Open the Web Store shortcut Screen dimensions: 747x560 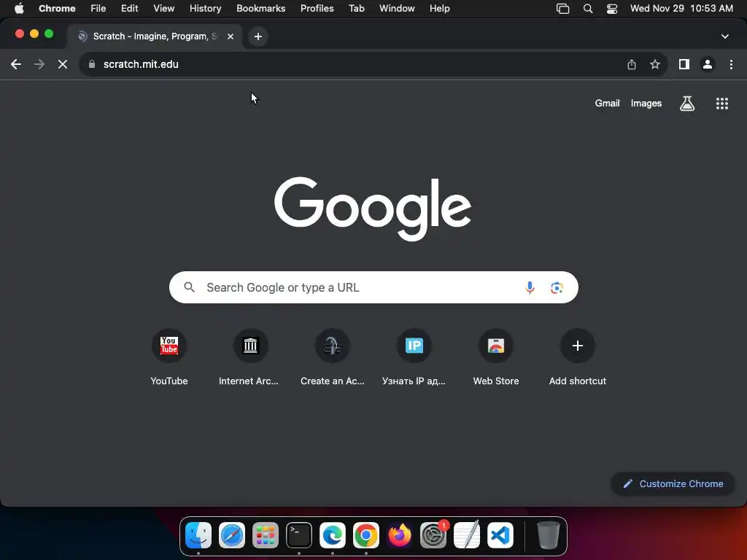[496, 357]
